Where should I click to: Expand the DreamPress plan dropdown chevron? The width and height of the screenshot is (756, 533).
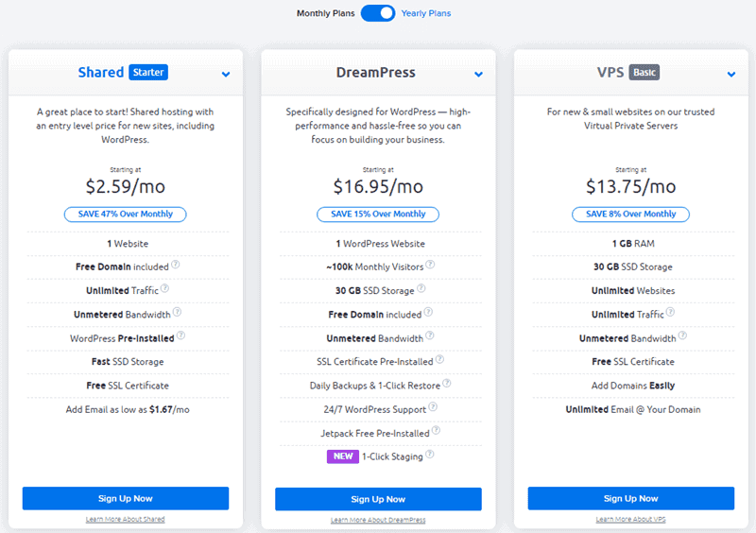coord(478,75)
